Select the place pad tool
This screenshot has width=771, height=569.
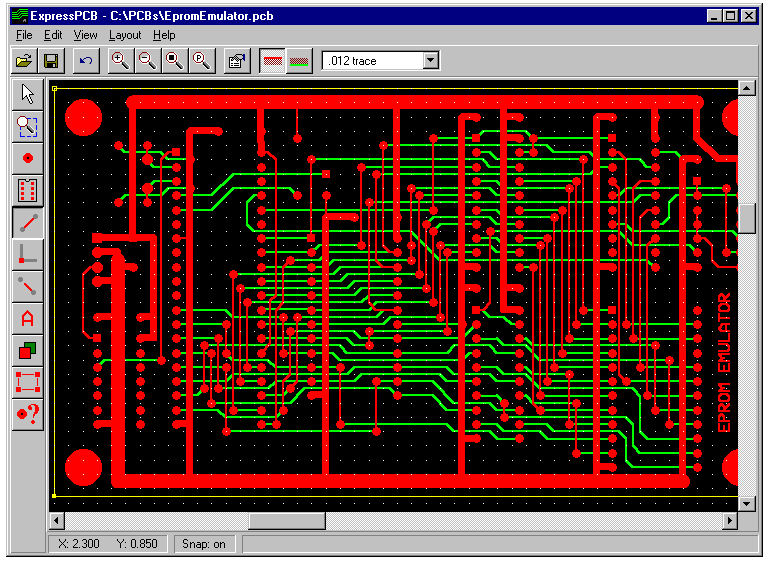[x=28, y=158]
